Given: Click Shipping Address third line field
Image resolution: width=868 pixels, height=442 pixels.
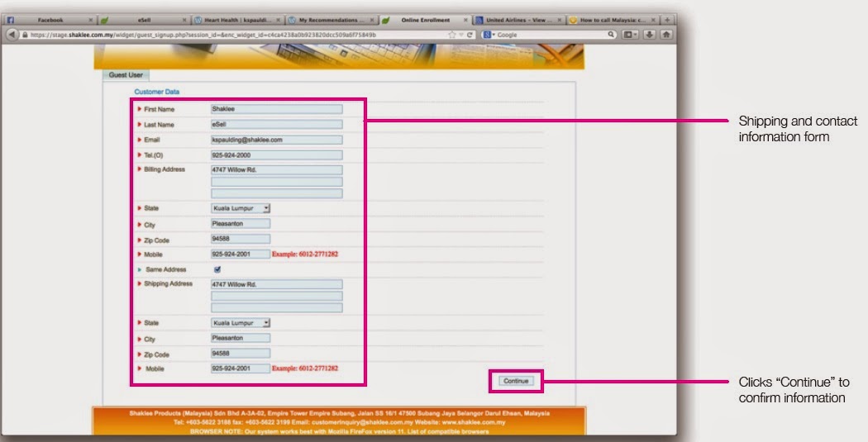Looking at the screenshot, I should [x=276, y=307].
